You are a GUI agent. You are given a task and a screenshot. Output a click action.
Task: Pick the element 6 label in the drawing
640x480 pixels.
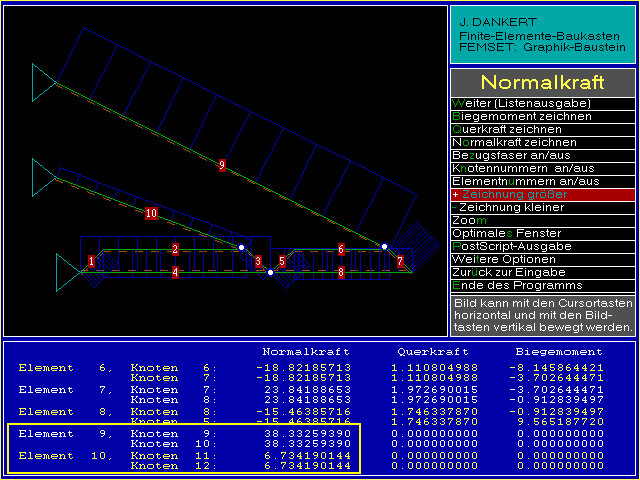[341, 249]
